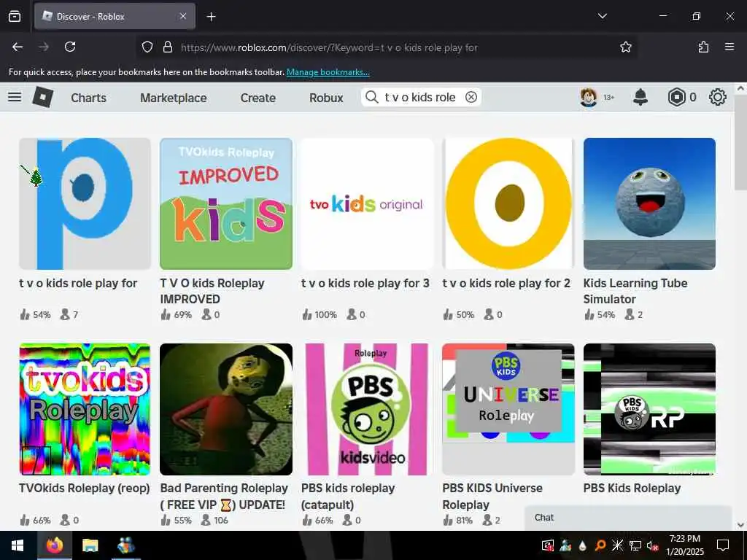Click the PBS Kids RP thumbnail
Image resolution: width=747 pixels, height=560 pixels.
(649, 409)
